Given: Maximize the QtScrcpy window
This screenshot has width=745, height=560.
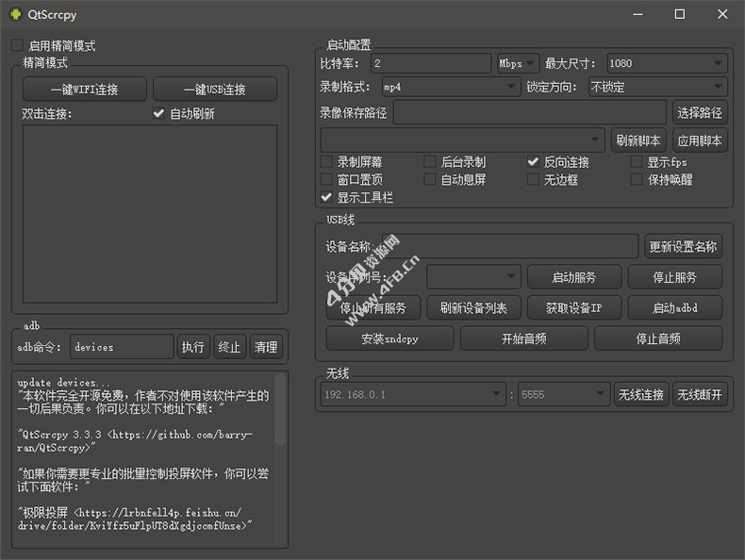Looking at the screenshot, I should pyautogui.click(x=680, y=14).
